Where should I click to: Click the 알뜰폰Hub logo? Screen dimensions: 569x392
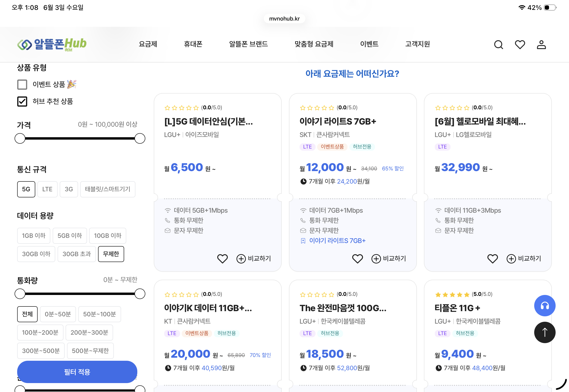(52, 44)
